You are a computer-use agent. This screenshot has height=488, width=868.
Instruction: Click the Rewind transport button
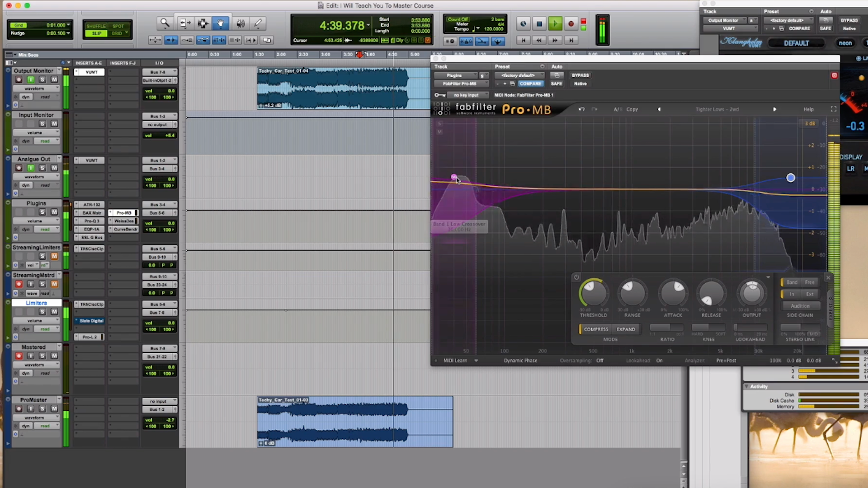coord(539,40)
